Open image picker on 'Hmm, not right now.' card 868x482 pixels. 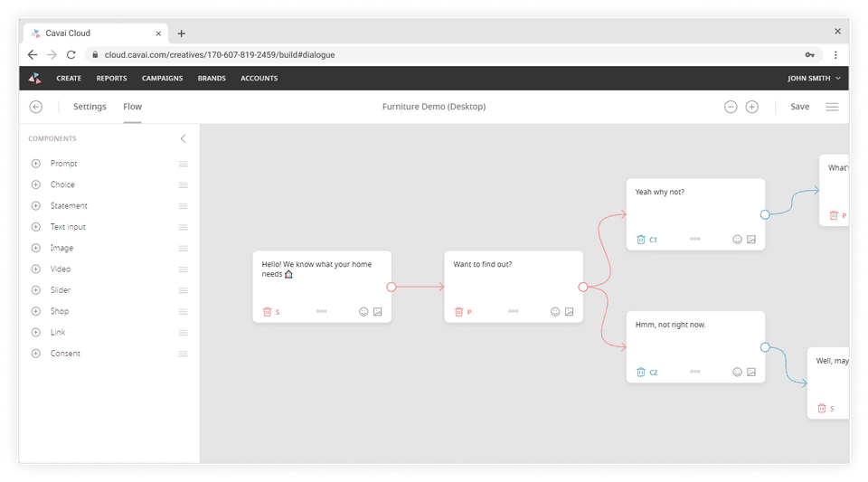[751, 373]
